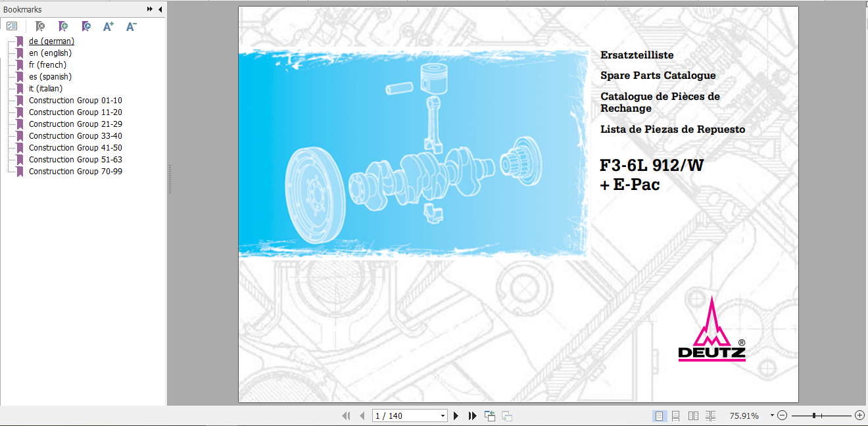The image size is (868, 426).
Task: Jump to last page using double-arrow icon
Action: (472, 415)
